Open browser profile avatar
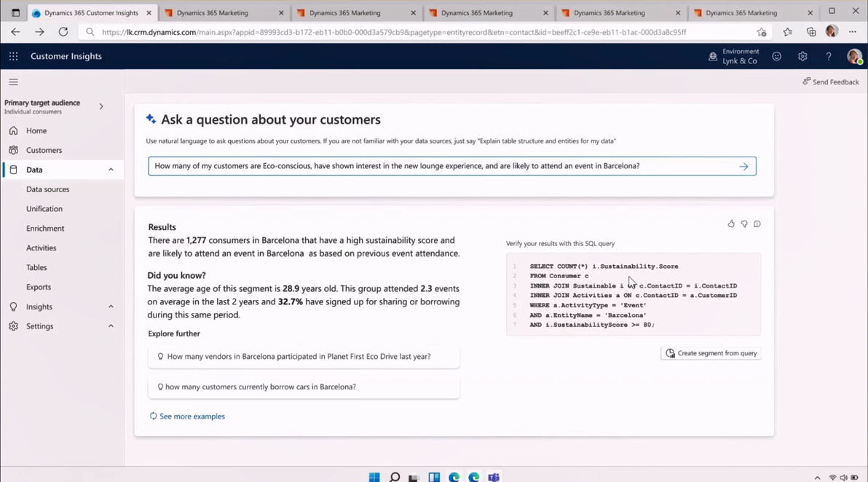 (x=832, y=31)
